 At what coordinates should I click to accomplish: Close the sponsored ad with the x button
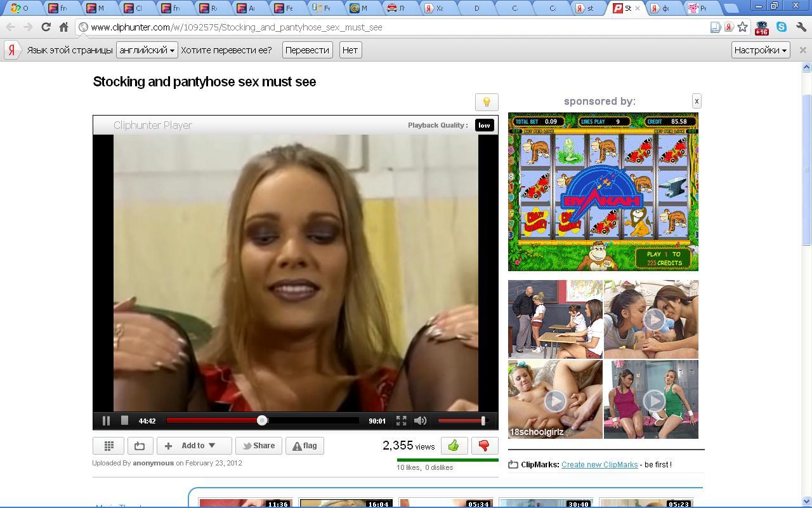click(x=696, y=101)
